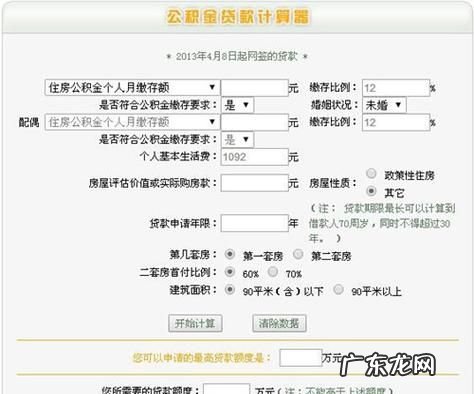Open the 住房公积金个人月缴存额 dropdown at top

[x=132, y=88]
